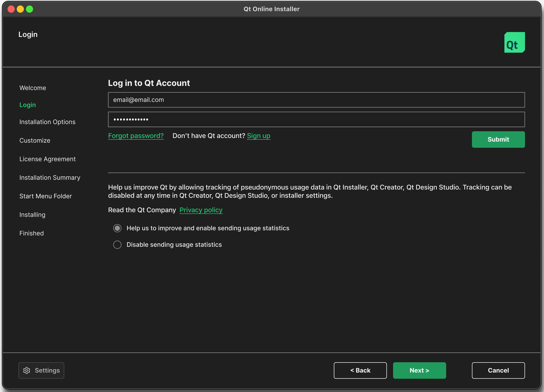The image size is (544, 392).
Task: Go to Installation Options step
Action: [x=47, y=122]
